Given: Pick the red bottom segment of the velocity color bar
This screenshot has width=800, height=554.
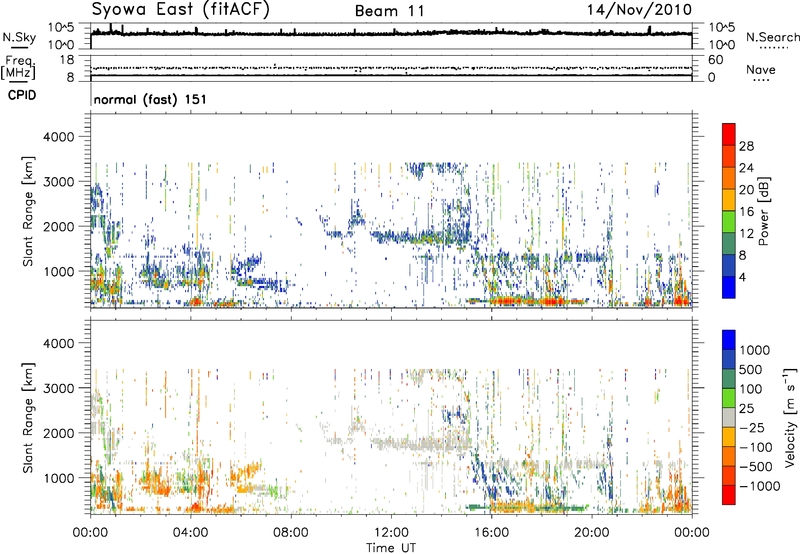Looking at the screenshot, I should point(729,495).
